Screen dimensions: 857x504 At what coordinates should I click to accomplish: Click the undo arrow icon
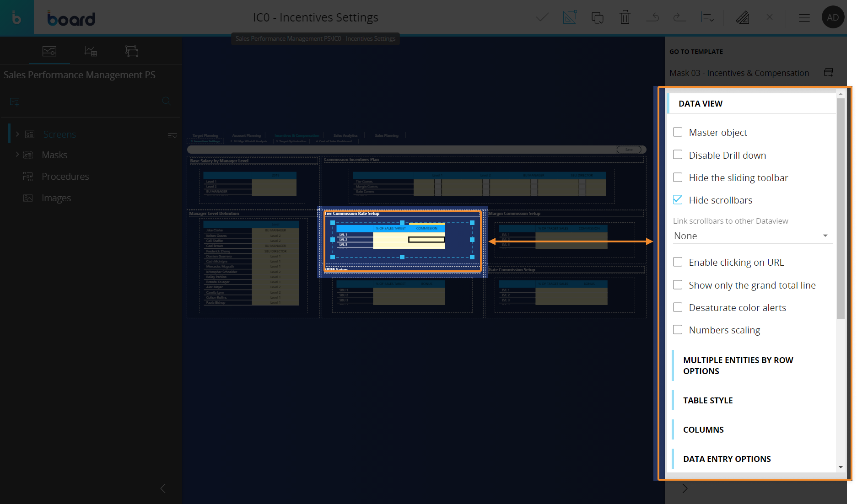tap(652, 17)
